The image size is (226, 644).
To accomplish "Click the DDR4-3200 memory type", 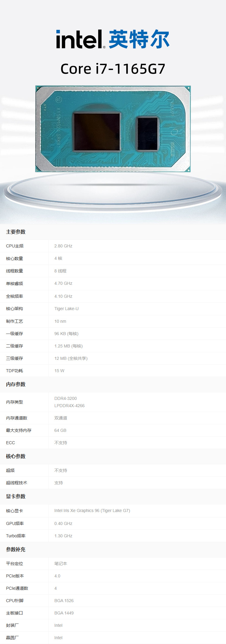I will (x=66, y=398).
